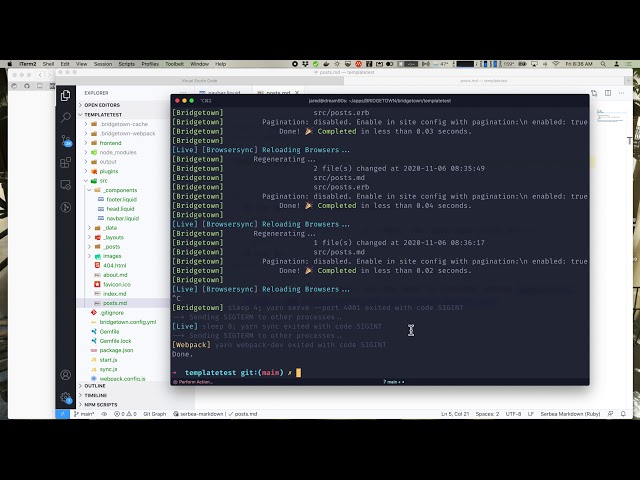Click the eye watch icon in the status bar
This screenshot has height=480, width=640.
[x=104, y=414]
